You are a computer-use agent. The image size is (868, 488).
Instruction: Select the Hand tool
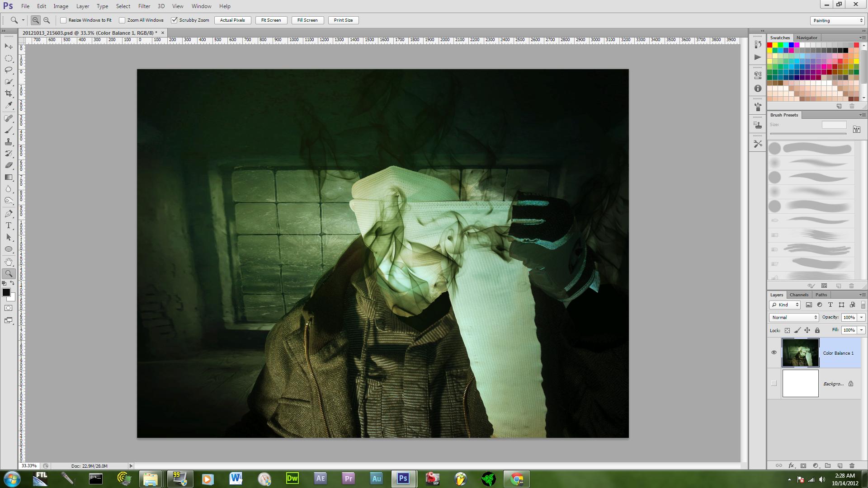(x=9, y=262)
